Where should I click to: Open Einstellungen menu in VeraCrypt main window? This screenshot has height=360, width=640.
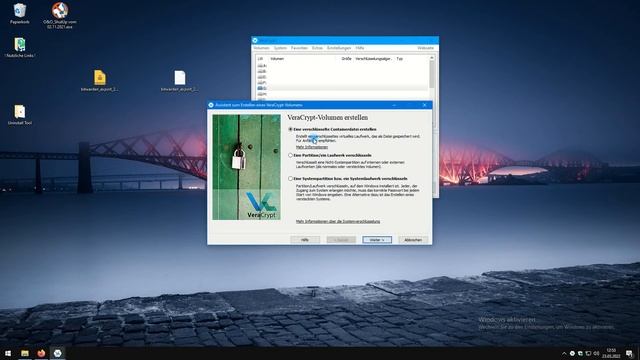339,48
